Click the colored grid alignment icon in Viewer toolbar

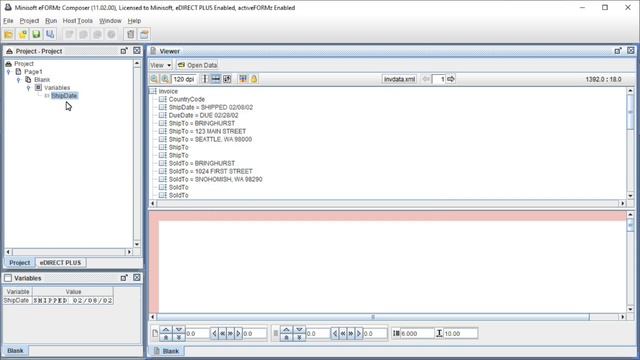(x=243, y=79)
